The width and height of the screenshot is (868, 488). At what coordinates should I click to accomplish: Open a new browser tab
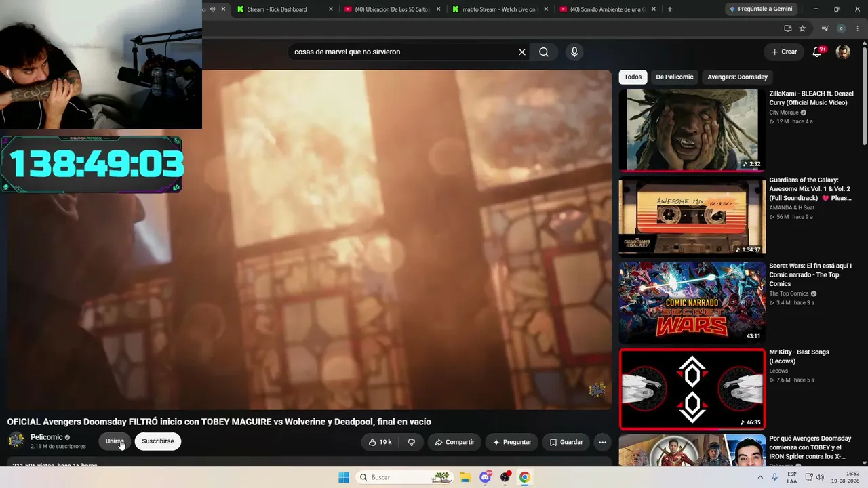pyautogui.click(x=670, y=9)
